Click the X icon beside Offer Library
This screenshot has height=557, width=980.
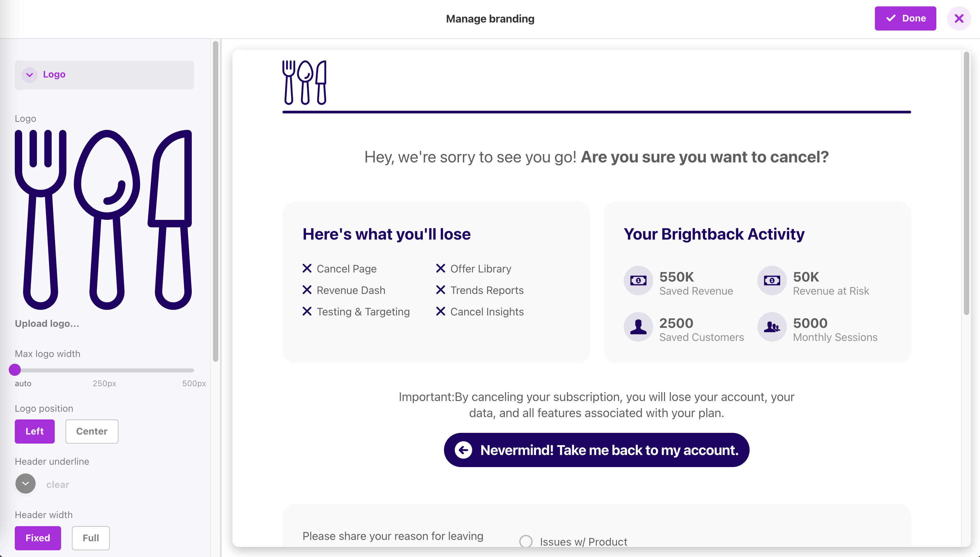(440, 268)
